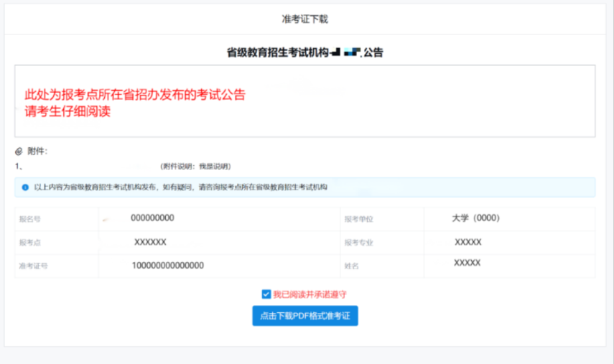Click the attachment paperclip icon
The image size is (614, 364).
pos(19,151)
